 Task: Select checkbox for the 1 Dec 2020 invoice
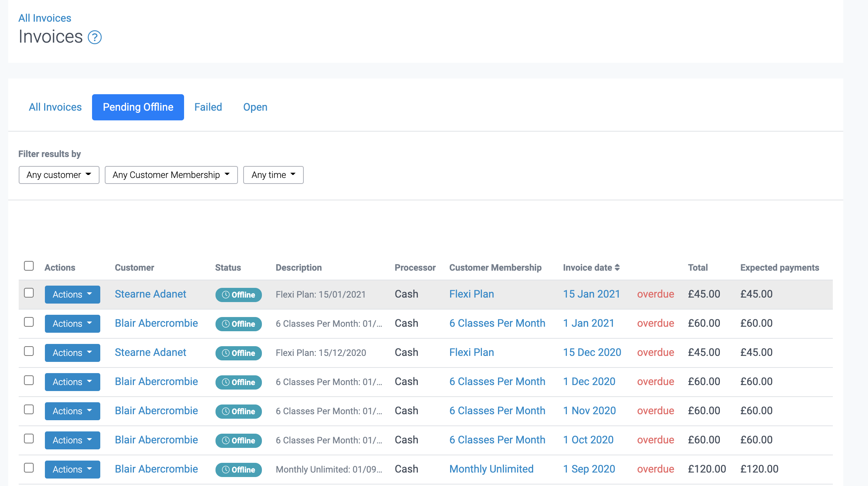[29, 380]
